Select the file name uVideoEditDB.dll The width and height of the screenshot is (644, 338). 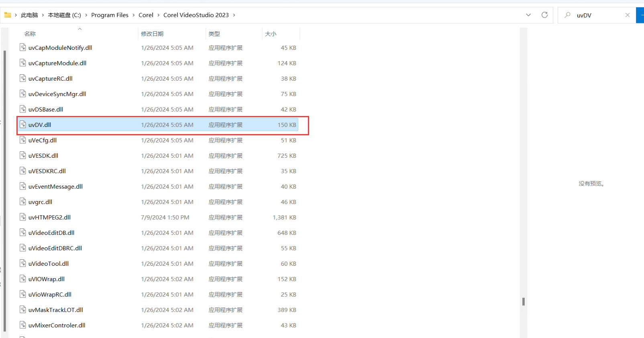click(x=51, y=233)
